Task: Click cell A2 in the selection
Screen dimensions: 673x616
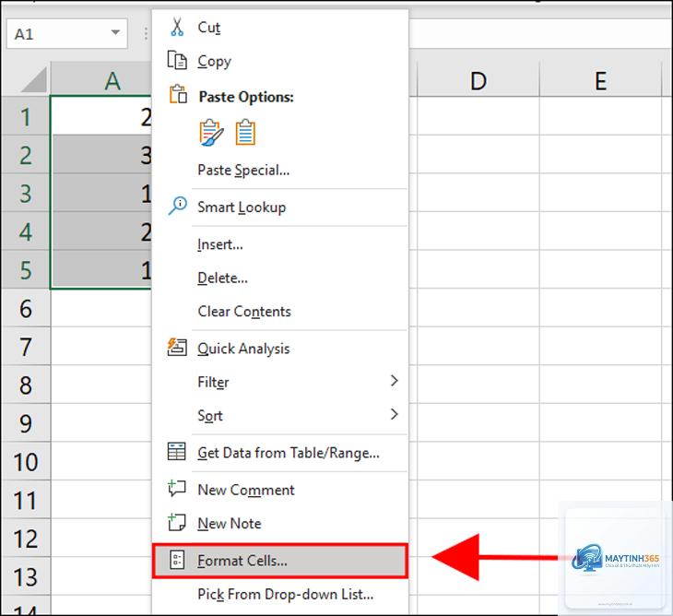Action: coord(101,155)
